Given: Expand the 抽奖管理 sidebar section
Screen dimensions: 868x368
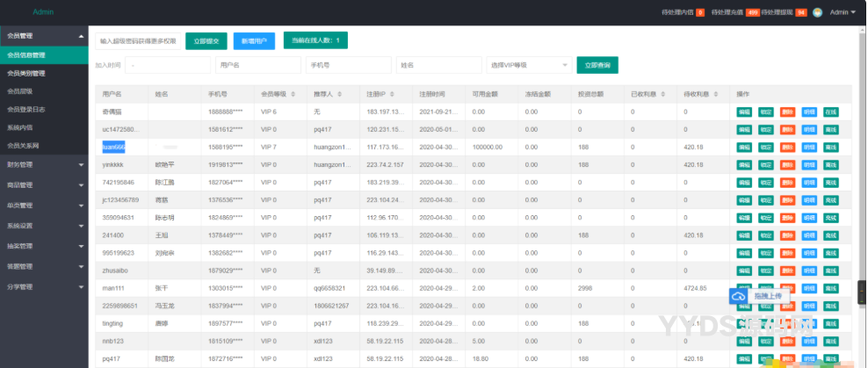Looking at the screenshot, I should [44, 246].
